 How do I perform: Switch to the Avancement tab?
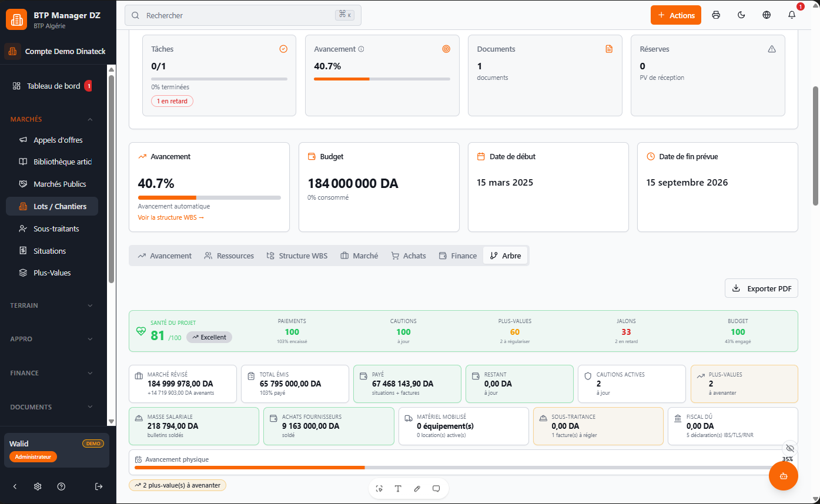click(165, 256)
